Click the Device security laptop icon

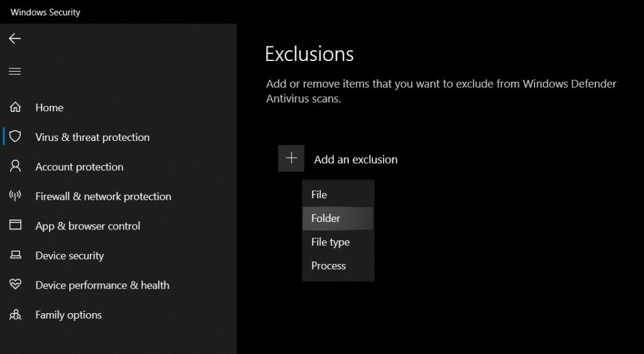[x=15, y=255]
